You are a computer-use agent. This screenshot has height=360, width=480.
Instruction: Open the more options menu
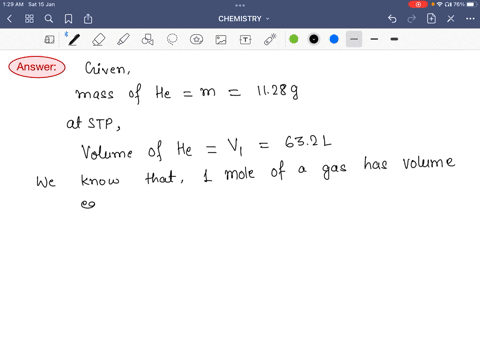coord(470,19)
